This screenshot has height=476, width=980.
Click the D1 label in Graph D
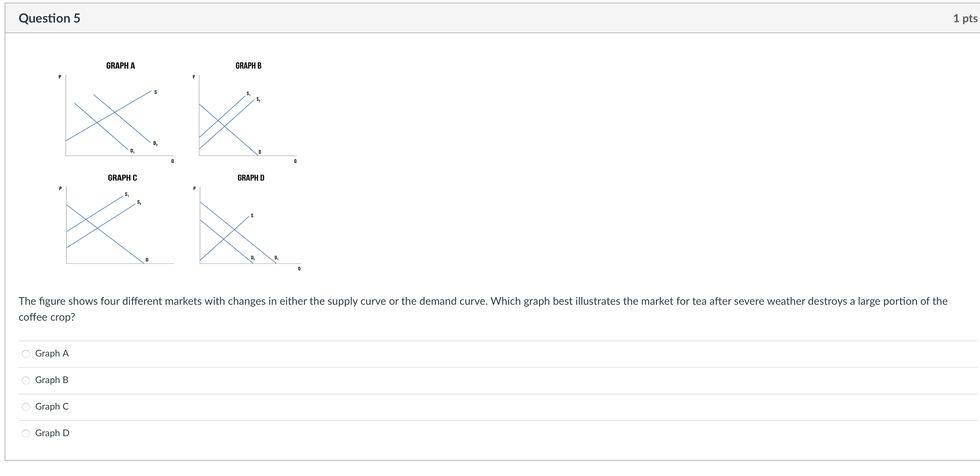pos(277,258)
